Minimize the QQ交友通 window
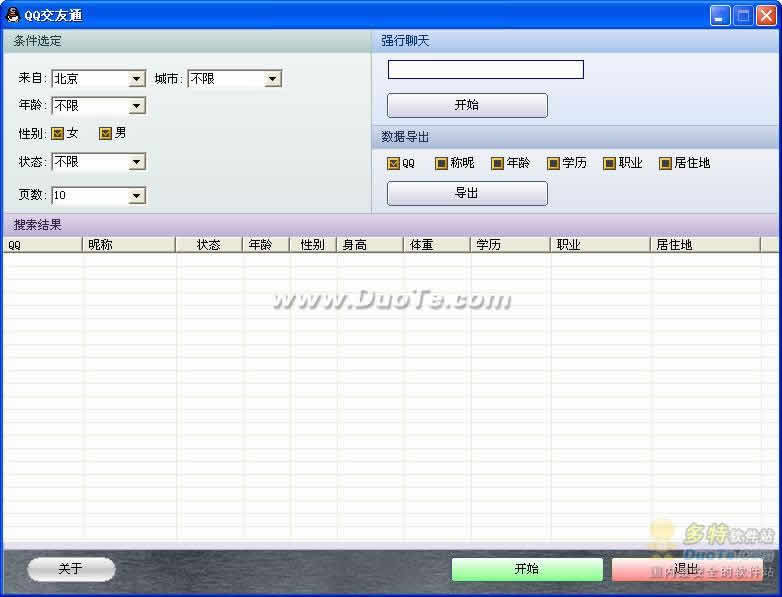The height and width of the screenshot is (597, 782). point(720,16)
